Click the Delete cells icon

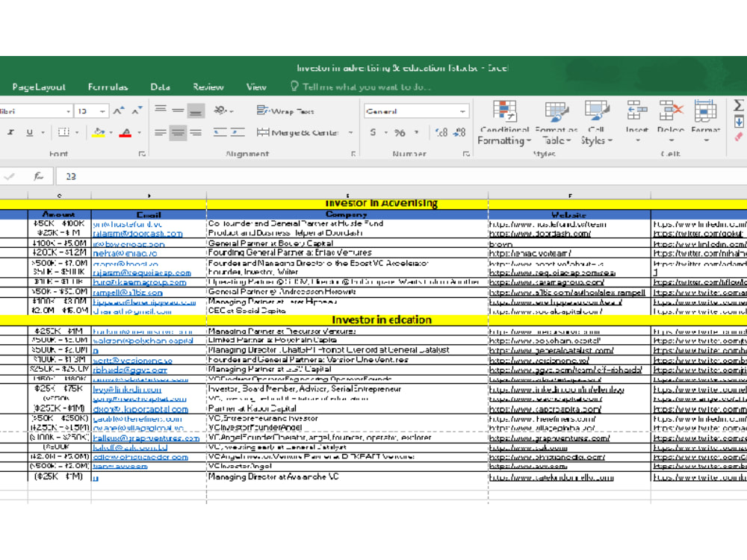671,111
